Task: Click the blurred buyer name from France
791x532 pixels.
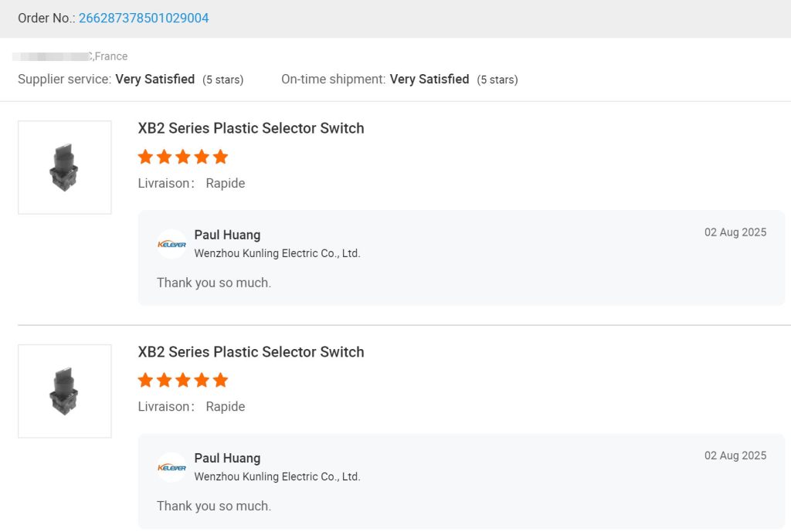Action: click(53, 56)
